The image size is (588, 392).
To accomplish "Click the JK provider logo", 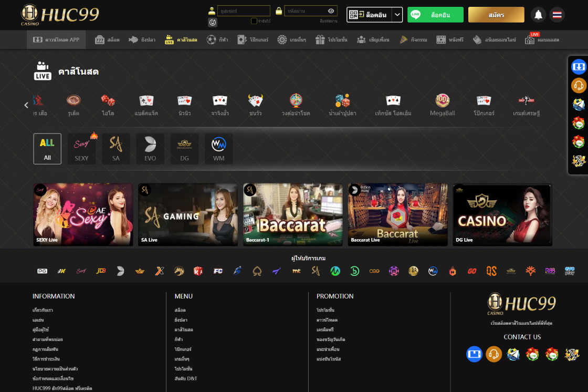I will tap(61, 271).
